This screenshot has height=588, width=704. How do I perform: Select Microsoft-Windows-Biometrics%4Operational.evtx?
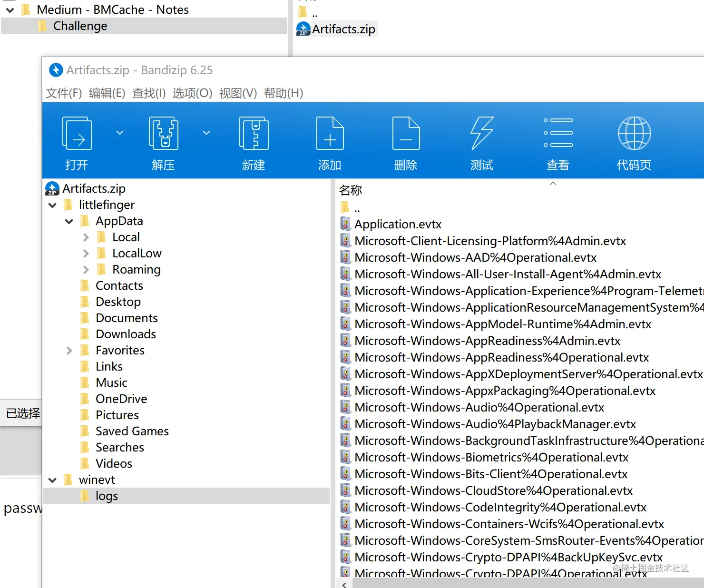(x=491, y=457)
